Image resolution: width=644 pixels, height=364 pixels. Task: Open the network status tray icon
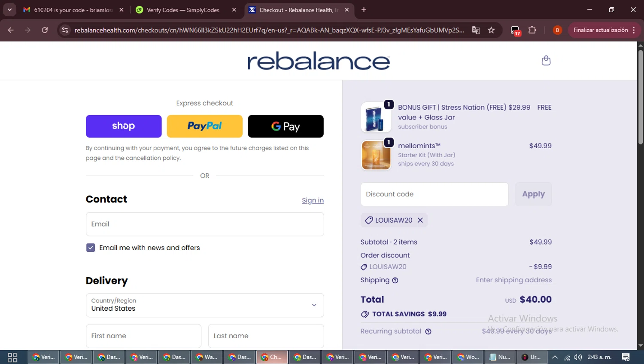coord(567,357)
